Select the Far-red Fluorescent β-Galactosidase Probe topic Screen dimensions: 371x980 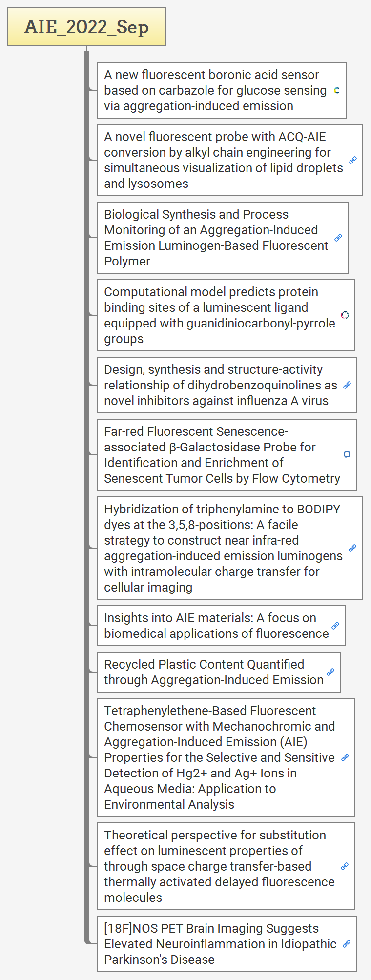click(227, 455)
